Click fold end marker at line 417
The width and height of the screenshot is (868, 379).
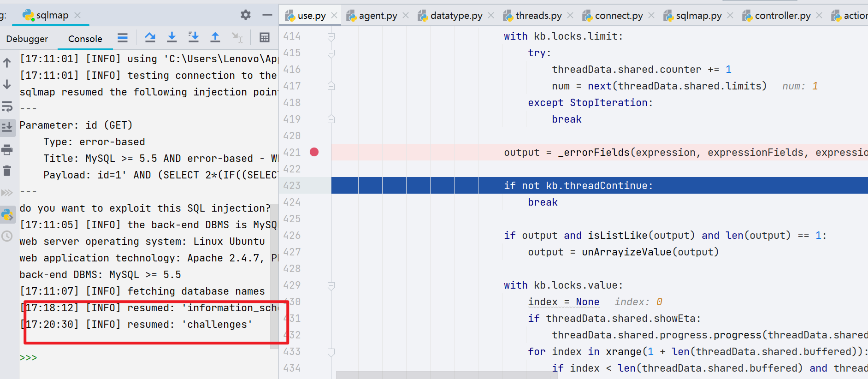click(331, 86)
